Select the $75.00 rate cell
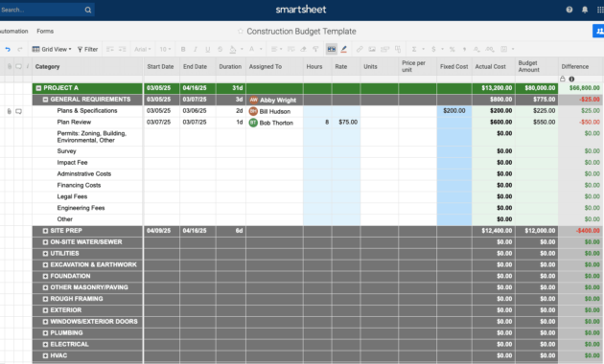604x364 pixels. click(x=346, y=123)
